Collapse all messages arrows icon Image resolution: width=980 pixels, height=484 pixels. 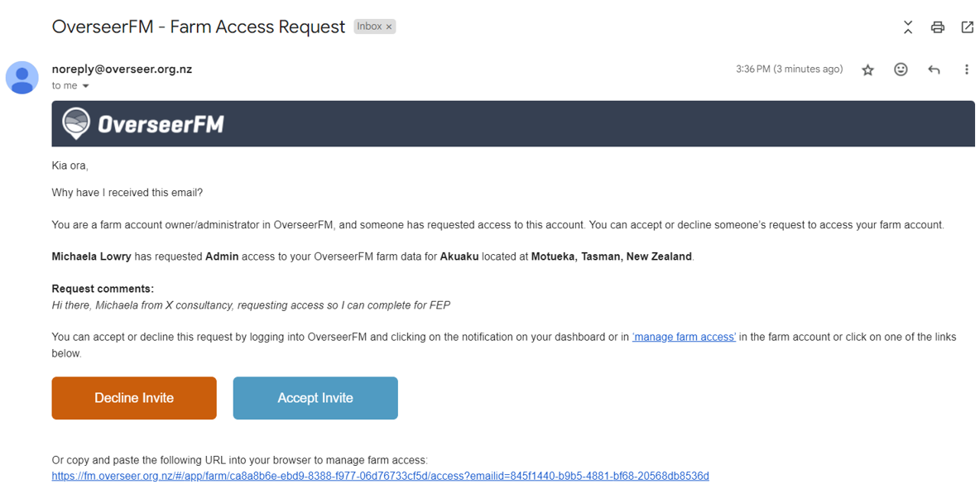pyautogui.click(x=908, y=26)
